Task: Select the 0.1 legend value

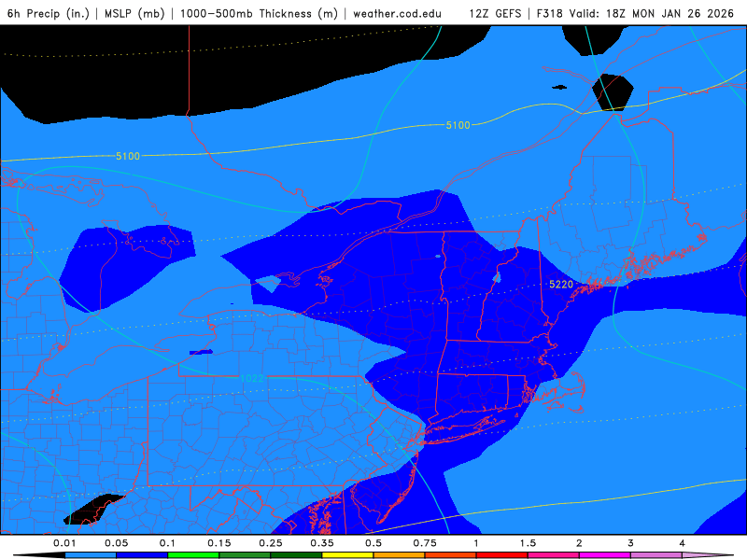Action: click(x=168, y=543)
